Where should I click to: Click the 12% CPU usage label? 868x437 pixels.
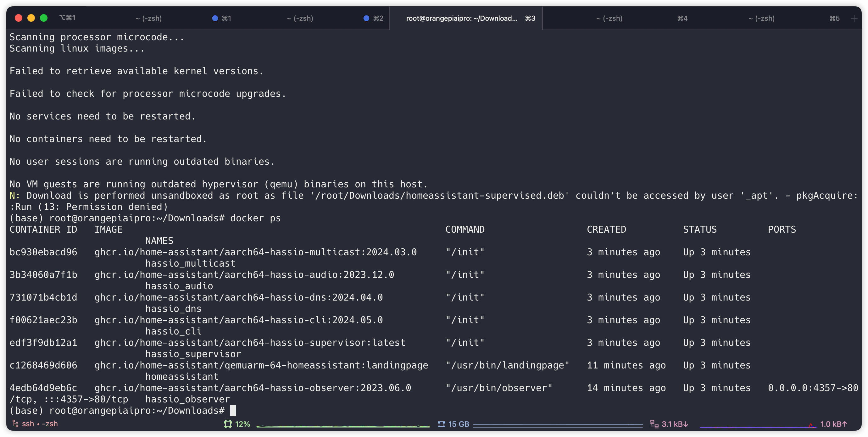tap(242, 424)
